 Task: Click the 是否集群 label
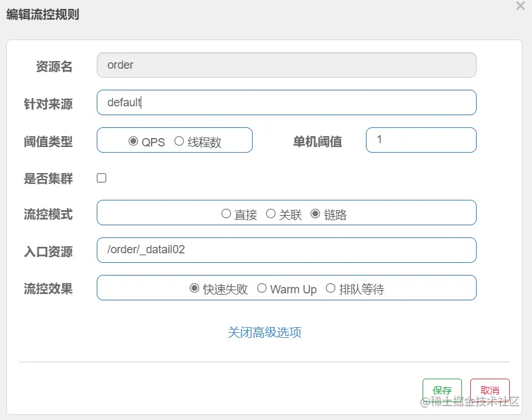[x=48, y=178]
